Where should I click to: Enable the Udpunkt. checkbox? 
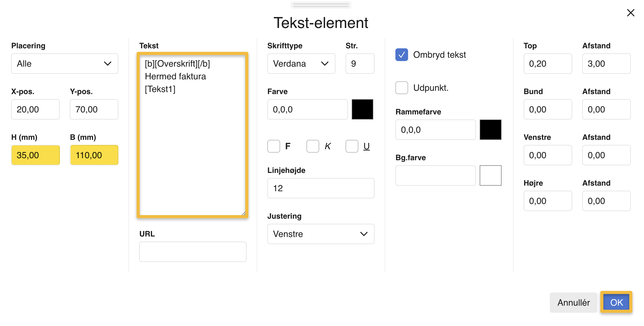tap(401, 87)
